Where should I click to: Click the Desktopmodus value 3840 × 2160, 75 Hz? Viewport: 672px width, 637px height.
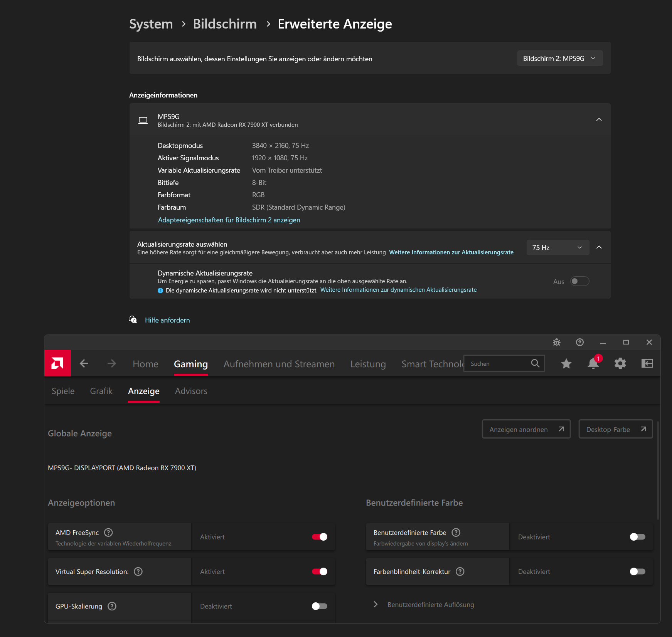click(x=281, y=146)
